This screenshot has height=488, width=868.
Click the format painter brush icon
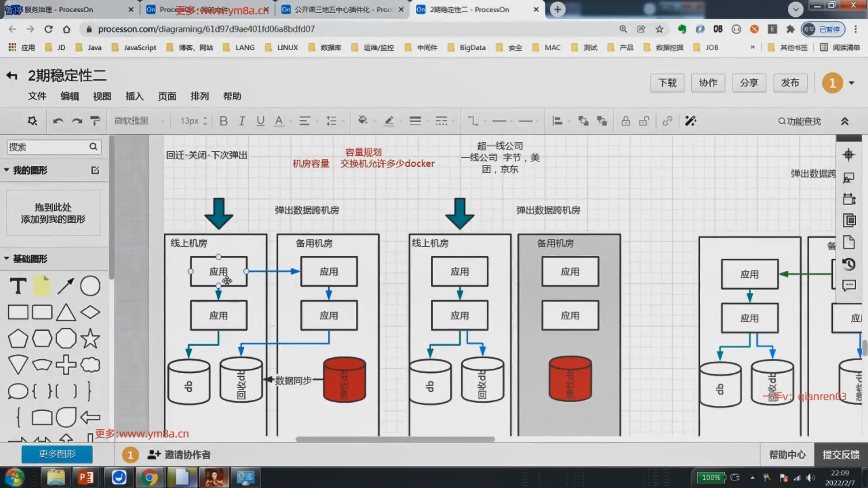coord(95,121)
